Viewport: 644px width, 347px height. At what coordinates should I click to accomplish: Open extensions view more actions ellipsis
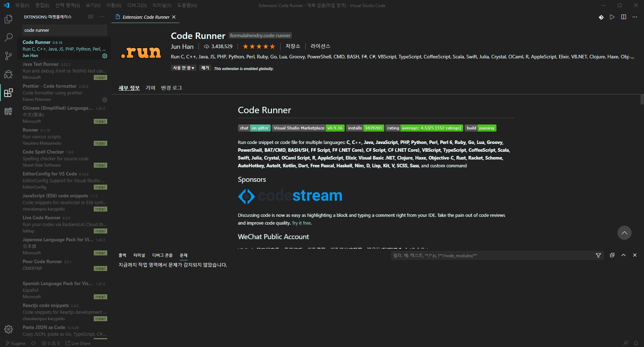102,17
